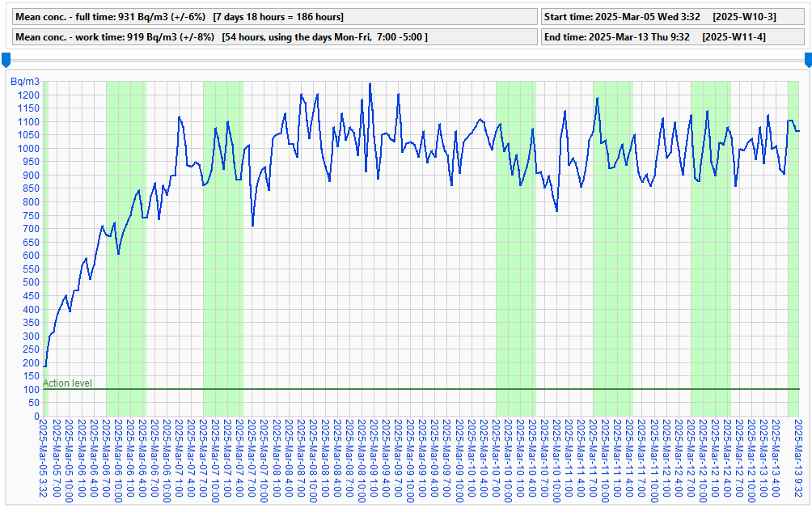This screenshot has height=508, width=812.
Task: Click the last wide green work-time band
Action: (x=710, y=243)
